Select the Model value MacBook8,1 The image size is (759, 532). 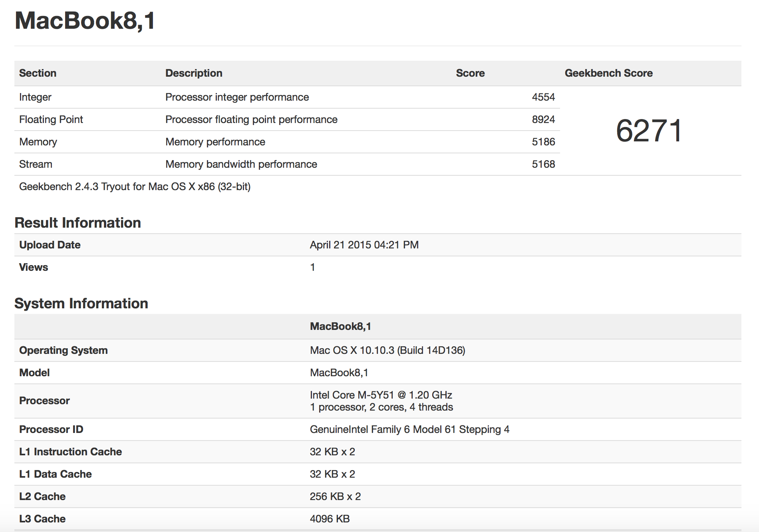tap(339, 373)
